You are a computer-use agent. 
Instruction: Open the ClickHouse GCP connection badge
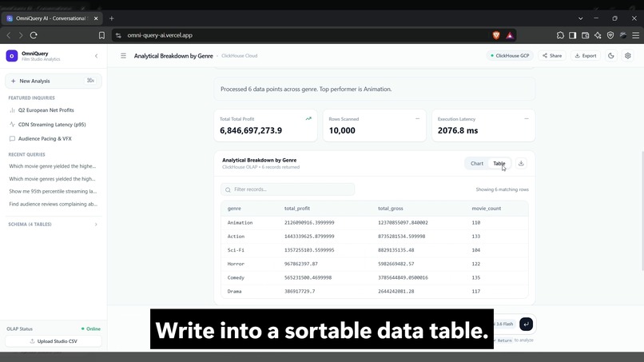tap(510, 56)
